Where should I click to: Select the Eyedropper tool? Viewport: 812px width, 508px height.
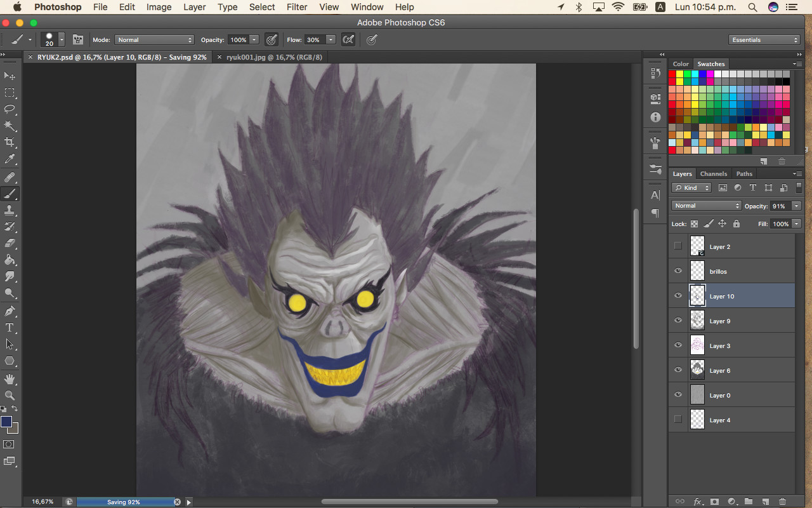10,159
